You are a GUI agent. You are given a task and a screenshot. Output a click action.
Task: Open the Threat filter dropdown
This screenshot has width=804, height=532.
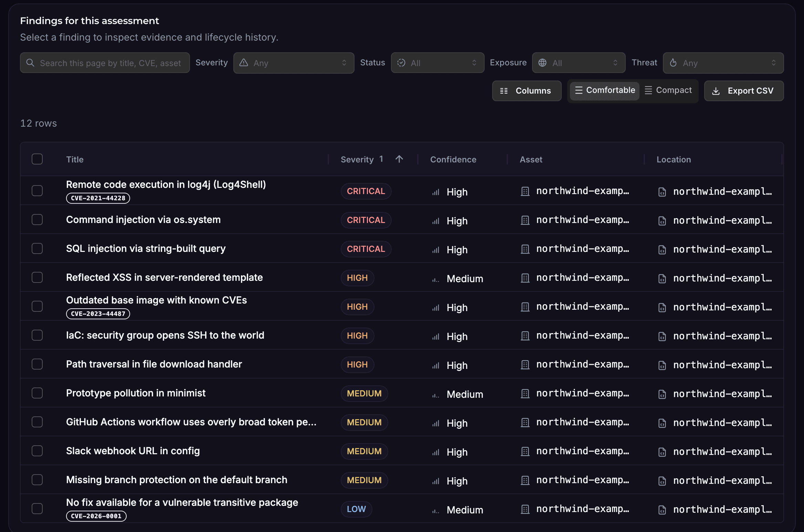pos(723,63)
